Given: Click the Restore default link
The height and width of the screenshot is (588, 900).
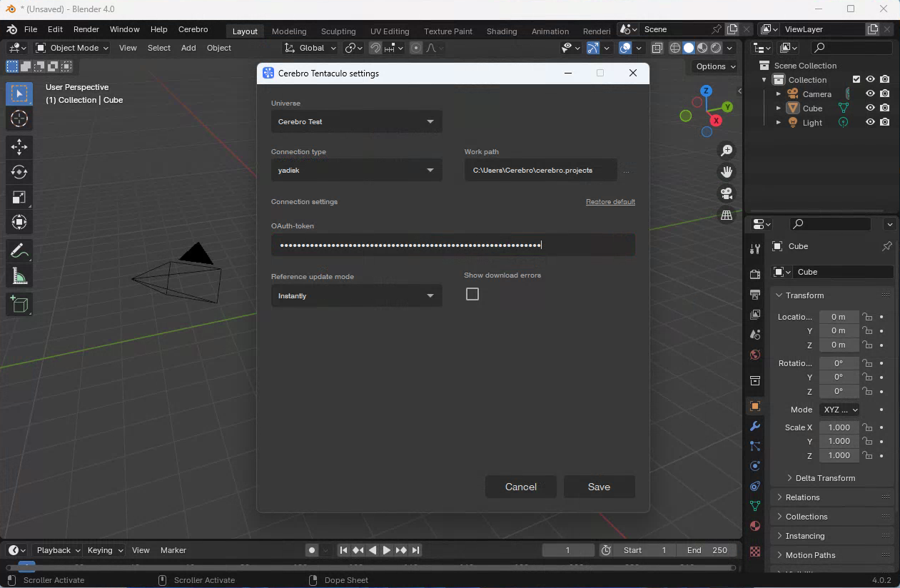Looking at the screenshot, I should point(610,202).
